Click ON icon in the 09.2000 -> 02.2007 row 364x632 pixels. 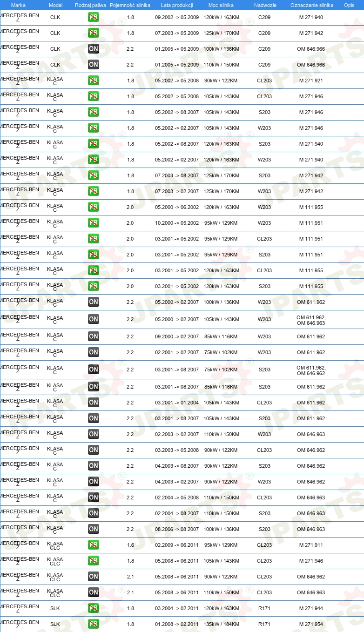94,336
